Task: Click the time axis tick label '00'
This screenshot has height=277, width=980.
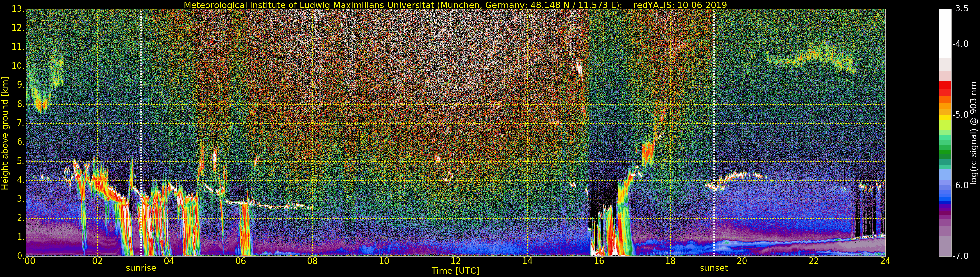Action: point(29,261)
